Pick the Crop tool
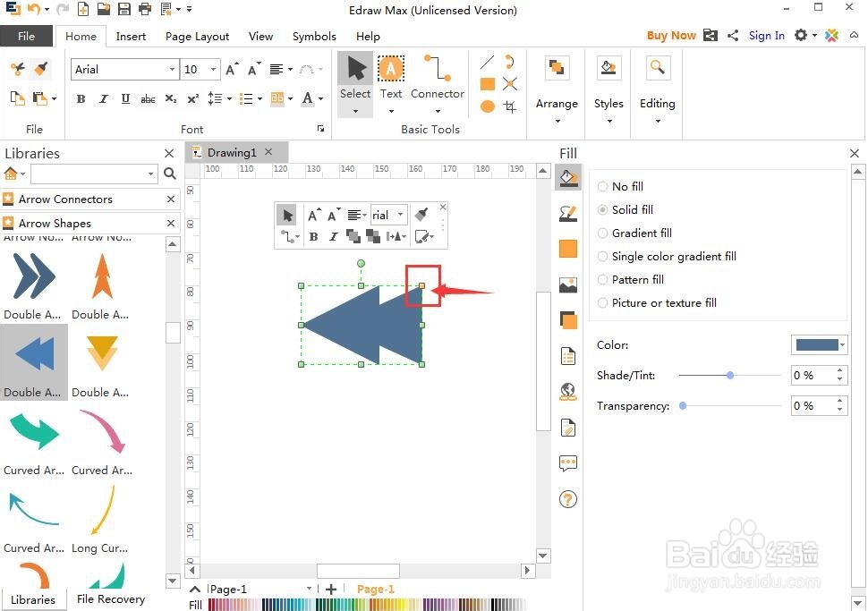The height and width of the screenshot is (611, 868). [x=510, y=106]
